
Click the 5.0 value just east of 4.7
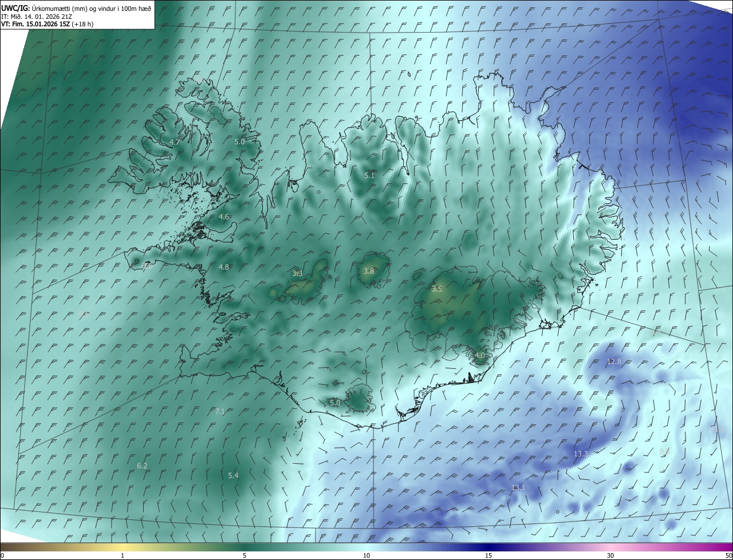pos(239,141)
